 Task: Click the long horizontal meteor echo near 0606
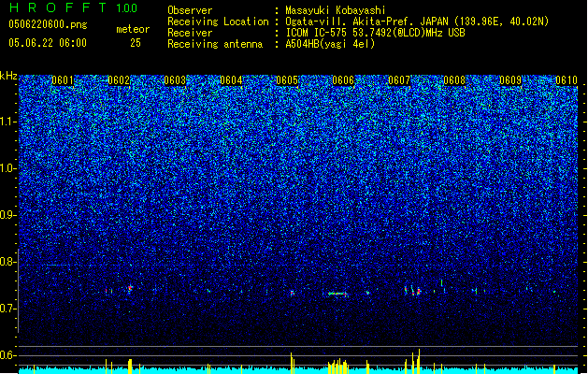pos(337,294)
